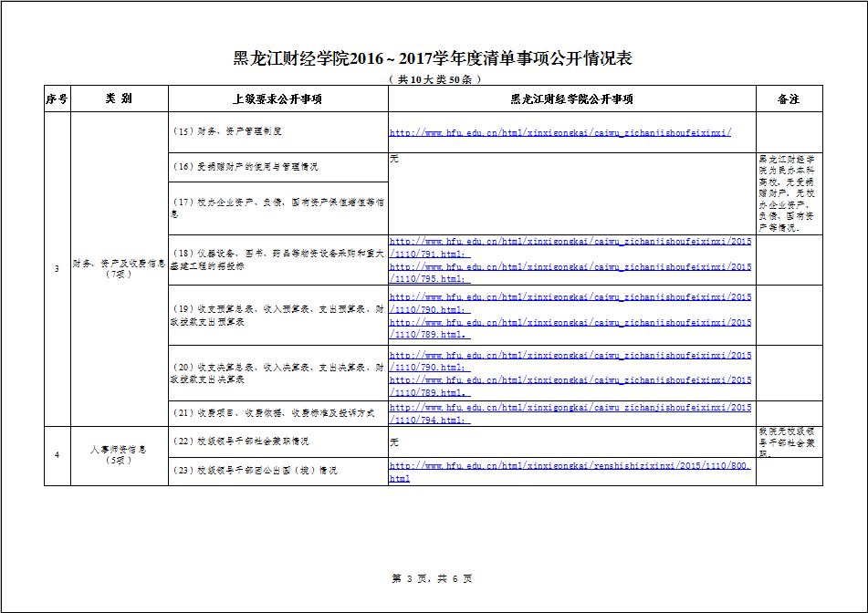This screenshot has height=613, width=868.
Task: Select the 备注 column header
Action: point(789,99)
